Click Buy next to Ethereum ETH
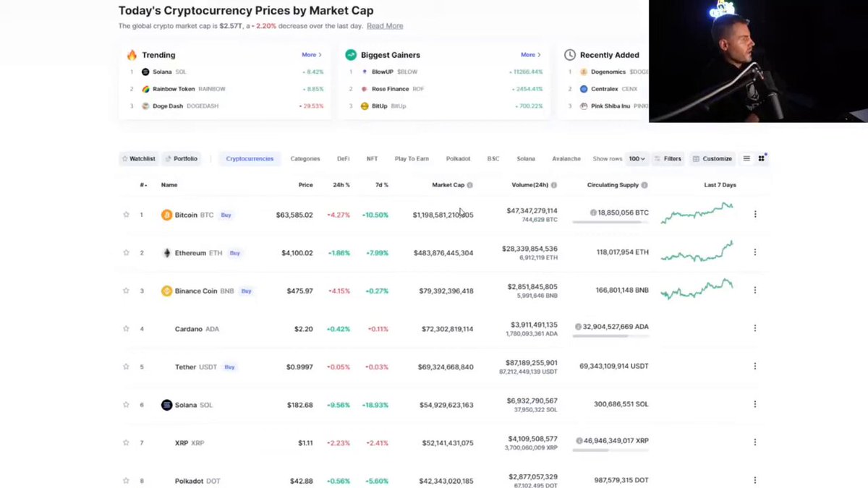This screenshot has width=868, height=488. click(235, 253)
